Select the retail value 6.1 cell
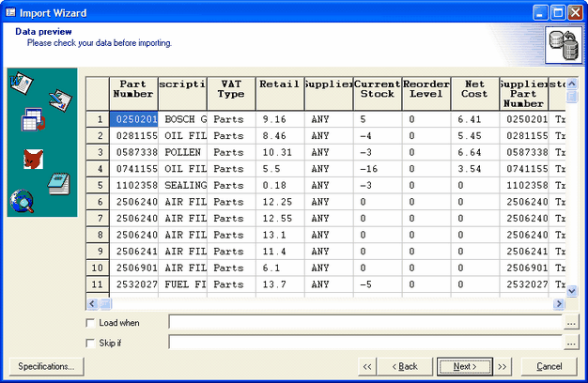Image resolution: width=588 pixels, height=383 pixels. pos(280,268)
